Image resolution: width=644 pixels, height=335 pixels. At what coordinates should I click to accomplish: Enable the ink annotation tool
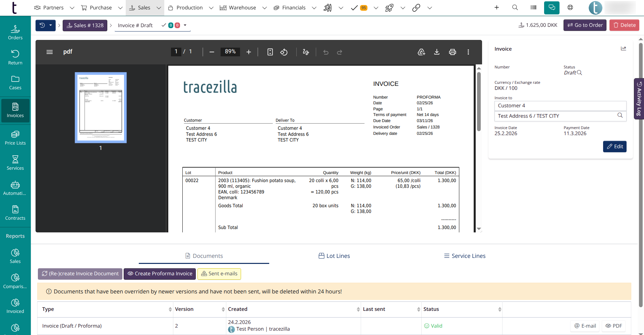click(x=306, y=52)
